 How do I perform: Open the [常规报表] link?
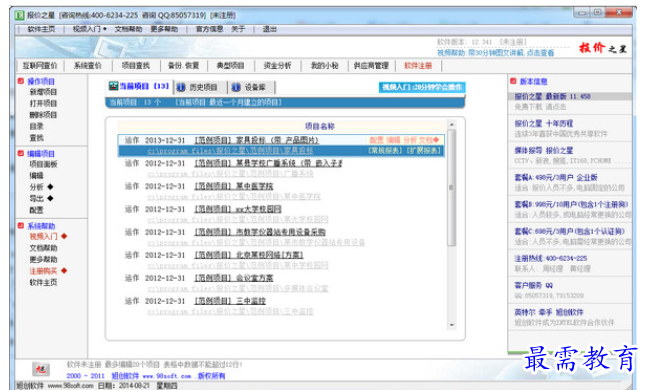pos(385,151)
